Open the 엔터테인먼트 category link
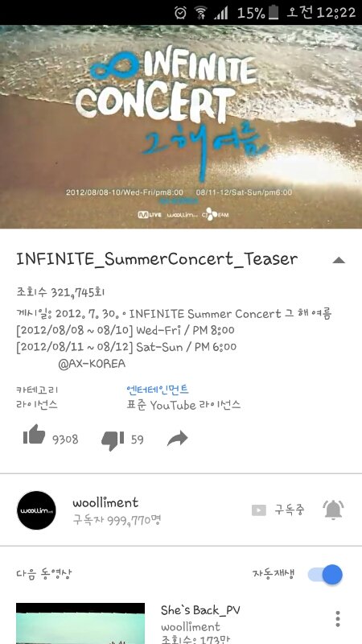This screenshot has height=644, width=362. click(x=158, y=389)
